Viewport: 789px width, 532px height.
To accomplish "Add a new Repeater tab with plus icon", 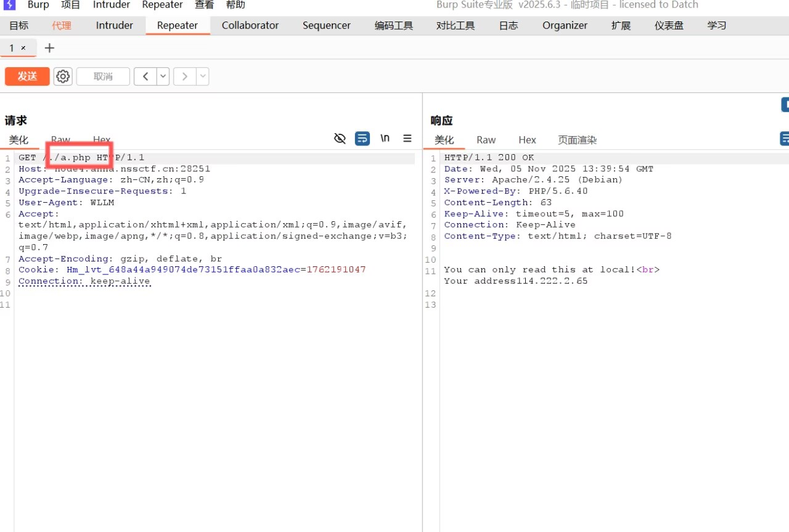I will pos(50,48).
